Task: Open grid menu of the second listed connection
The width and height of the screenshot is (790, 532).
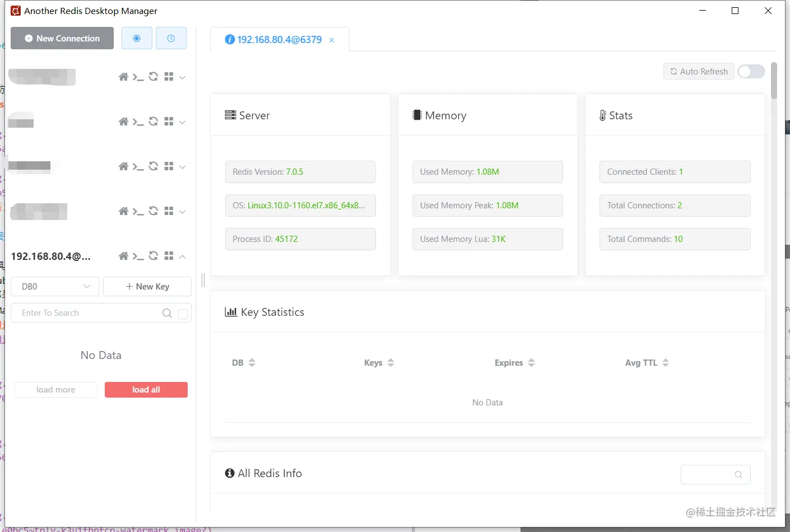Action: [169, 122]
